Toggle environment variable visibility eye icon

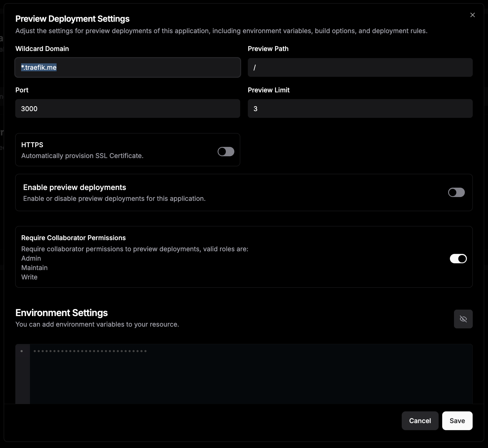tap(463, 319)
